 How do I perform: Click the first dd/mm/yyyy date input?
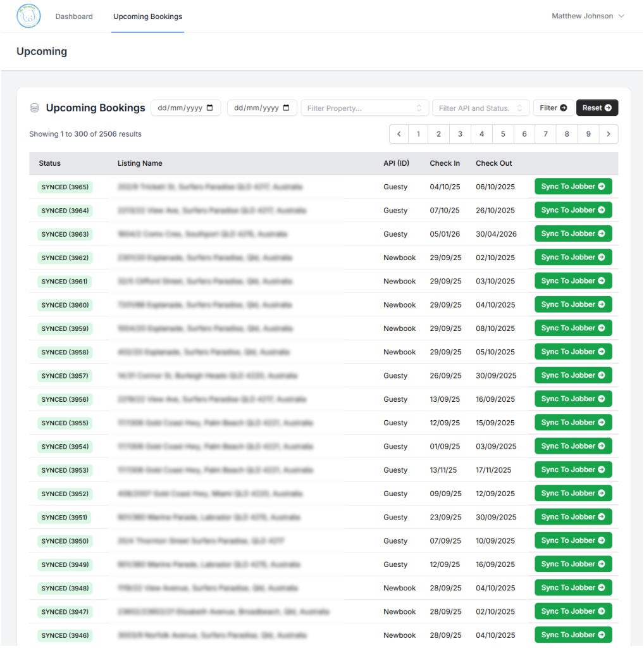pyautogui.click(x=180, y=108)
